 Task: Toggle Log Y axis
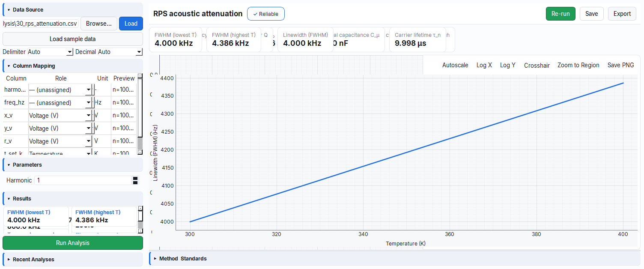pos(508,65)
